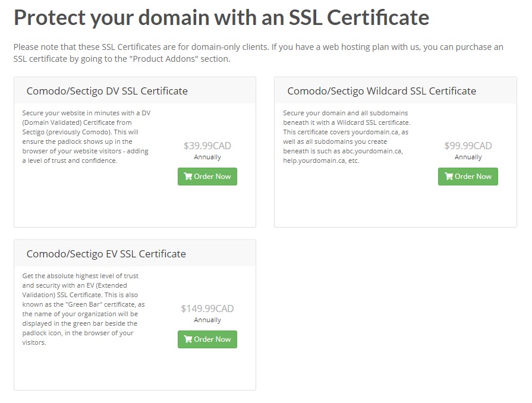Click Annually under the $99.99CAD price
This screenshot has height=403, width=532.
click(x=468, y=157)
